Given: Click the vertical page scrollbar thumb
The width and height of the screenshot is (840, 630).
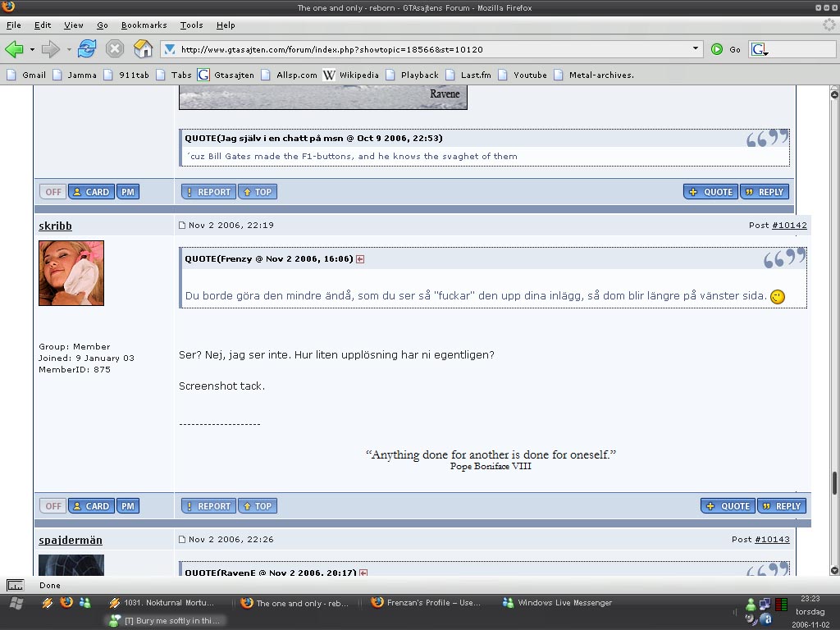Looking at the screenshot, I should coord(834,482).
